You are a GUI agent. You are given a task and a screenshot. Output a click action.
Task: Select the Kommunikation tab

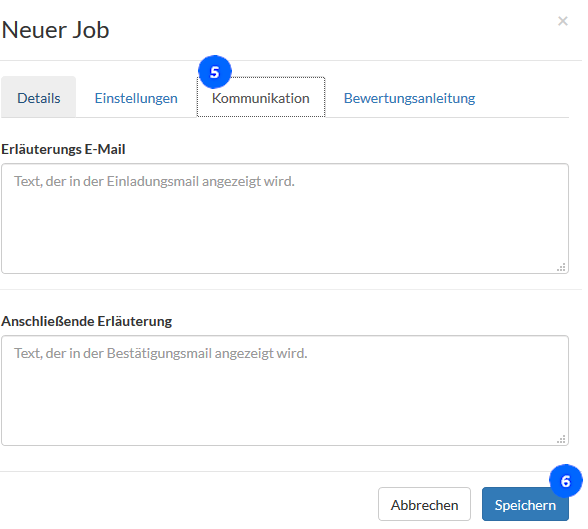[x=261, y=97]
